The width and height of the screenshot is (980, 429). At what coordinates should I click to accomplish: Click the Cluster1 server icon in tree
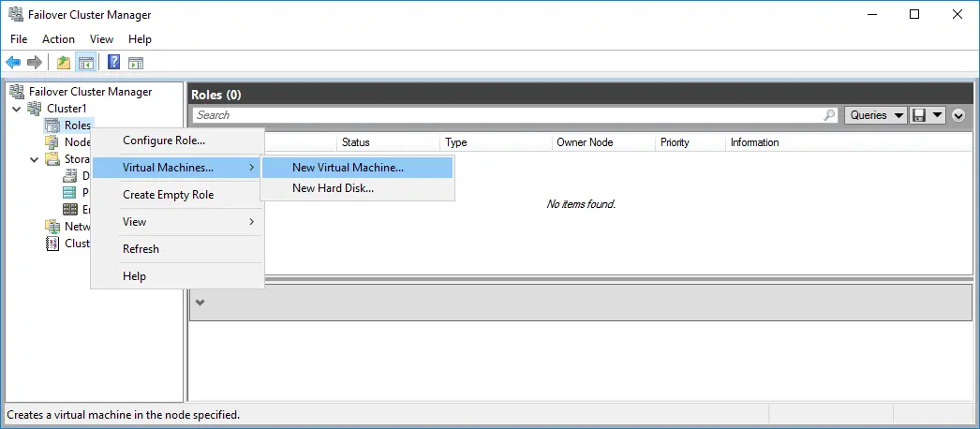pos(35,109)
